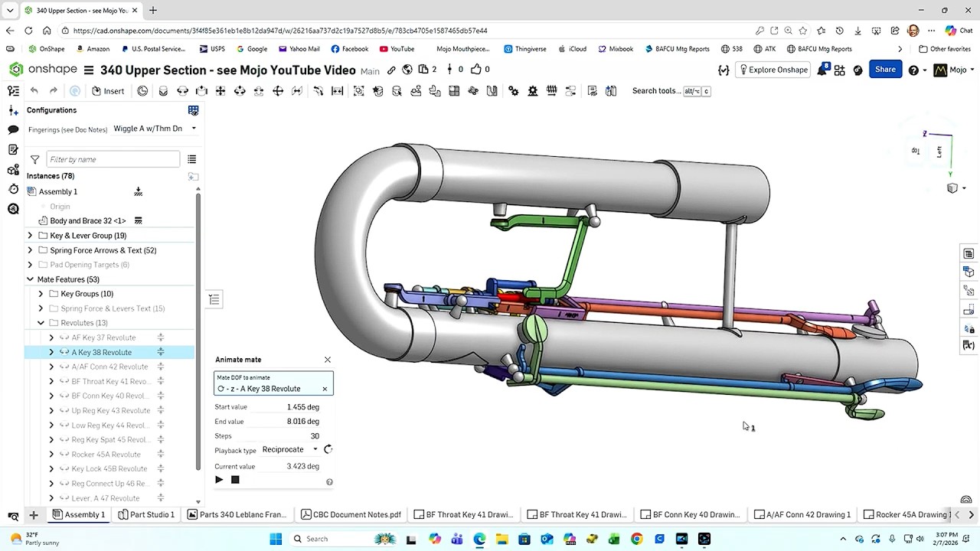This screenshot has height=551, width=980.
Task: Select the Slider mate tool
Action: click(x=201, y=90)
